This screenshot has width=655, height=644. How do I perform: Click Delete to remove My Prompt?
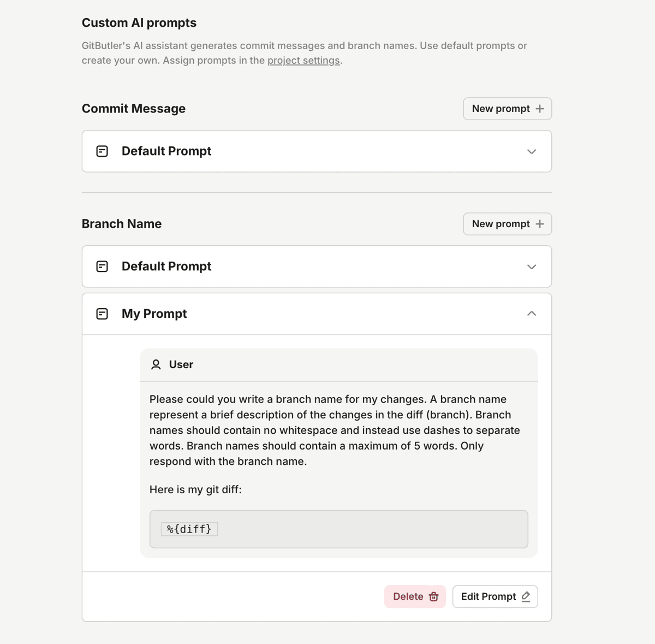415,596
